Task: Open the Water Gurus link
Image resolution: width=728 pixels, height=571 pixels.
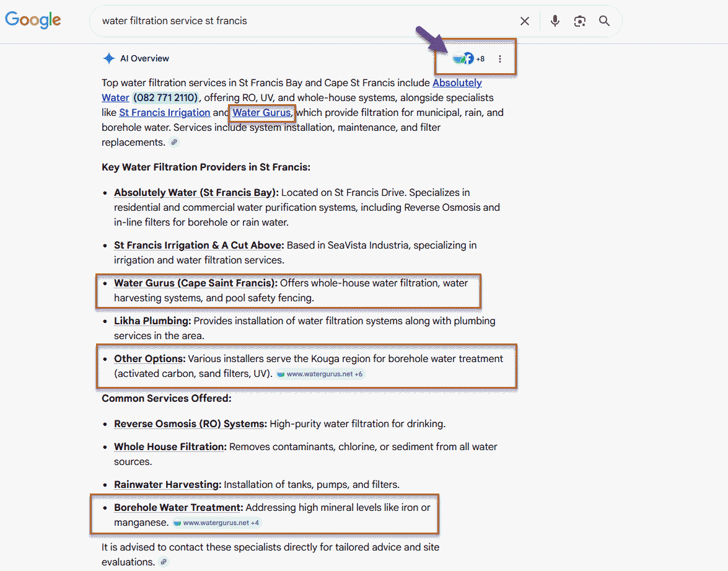Action: (261, 112)
